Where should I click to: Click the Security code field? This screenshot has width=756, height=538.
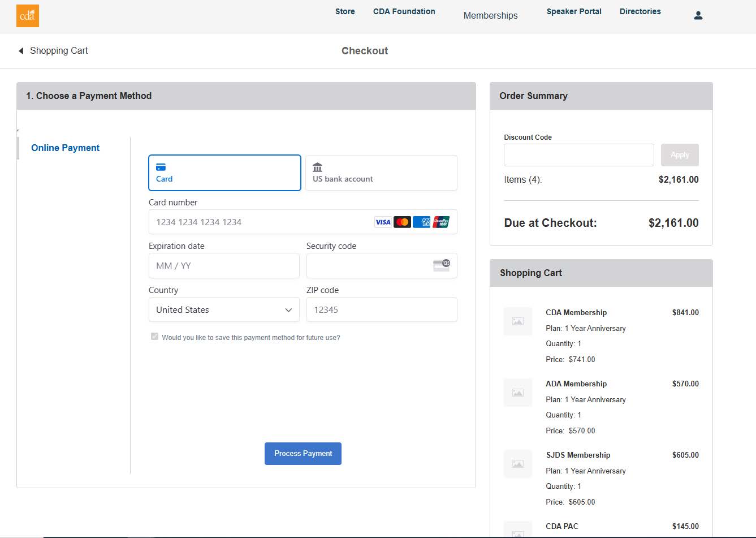[x=382, y=266]
